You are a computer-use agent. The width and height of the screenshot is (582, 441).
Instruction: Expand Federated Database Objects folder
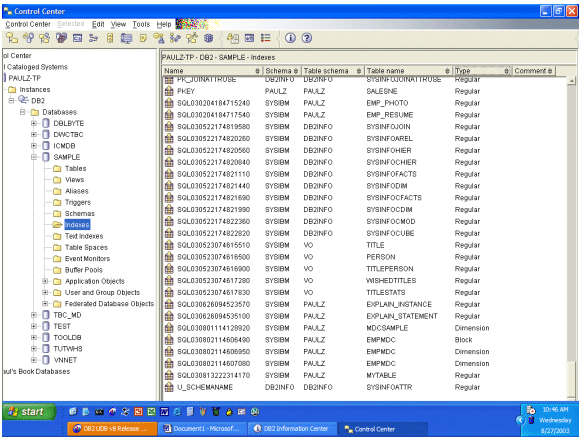[x=45, y=304]
